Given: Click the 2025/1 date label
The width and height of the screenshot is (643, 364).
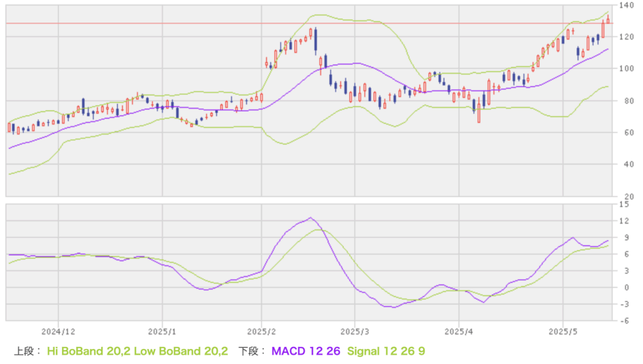Looking at the screenshot, I should (162, 331).
